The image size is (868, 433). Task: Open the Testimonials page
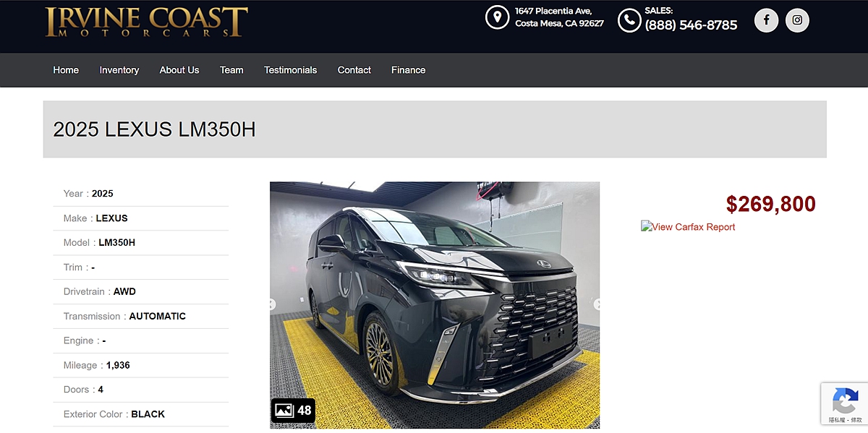(290, 70)
